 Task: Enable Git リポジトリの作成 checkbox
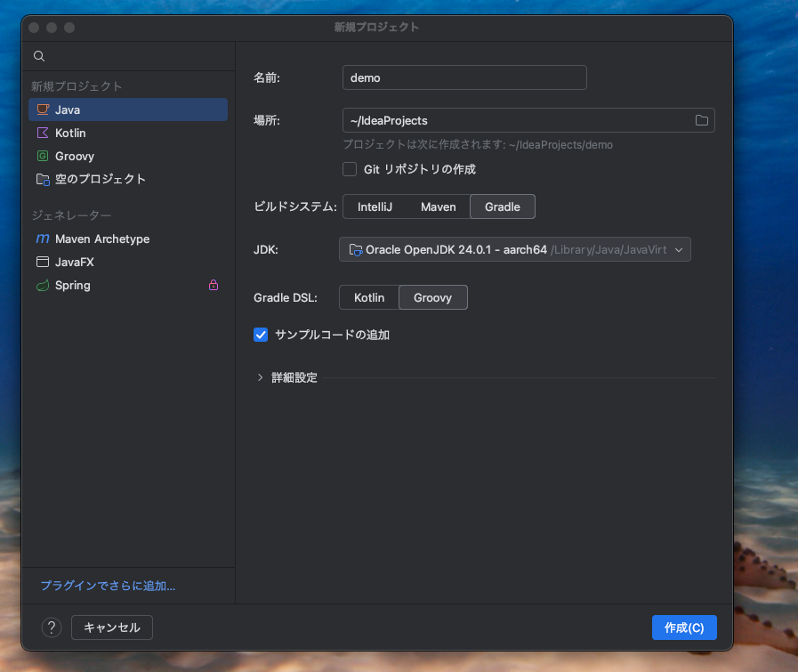pos(350,169)
